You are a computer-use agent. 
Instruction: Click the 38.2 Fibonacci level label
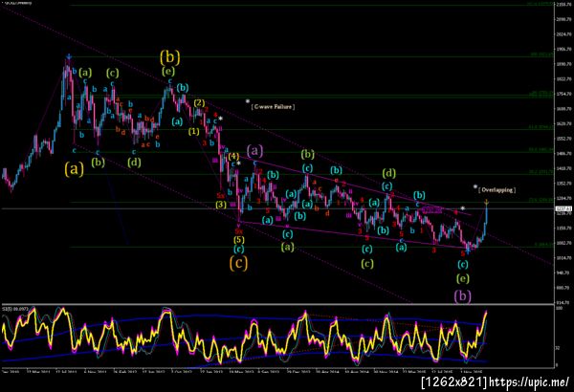(x=541, y=172)
